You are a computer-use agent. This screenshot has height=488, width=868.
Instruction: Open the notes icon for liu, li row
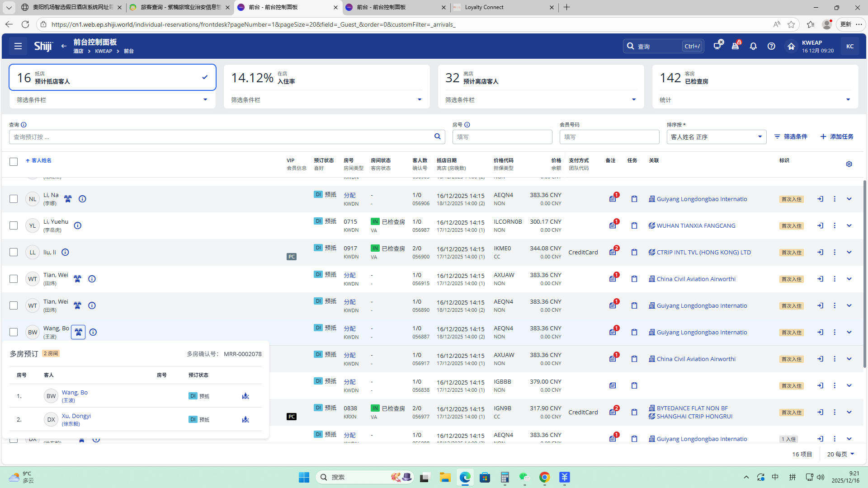(x=613, y=252)
